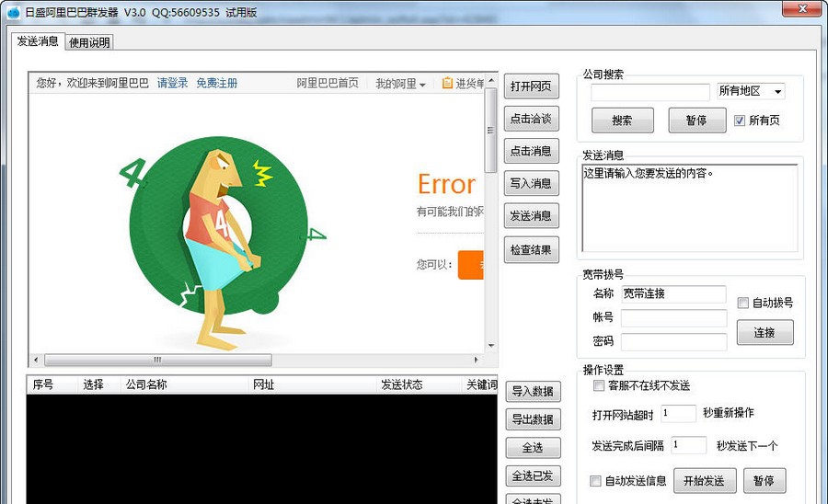Click the 点击洽谈 button
The image size is (828, 504).
tap(531, 119)
